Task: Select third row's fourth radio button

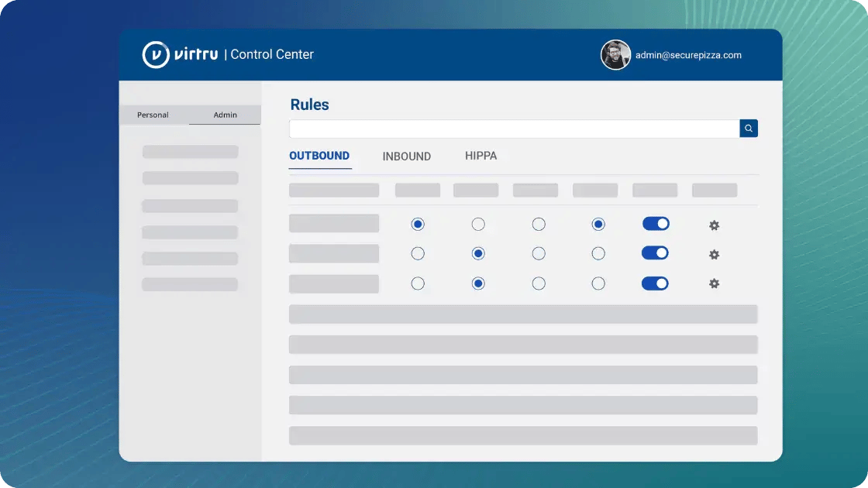Action: (x=598, y=284)
